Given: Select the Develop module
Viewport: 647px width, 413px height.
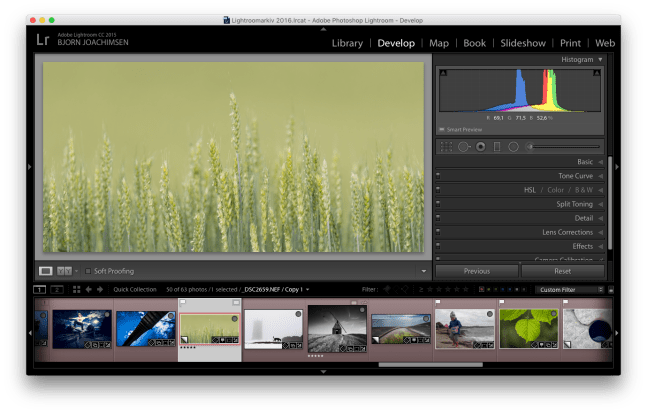Looking at the screenshot, I should pos(396,43).
